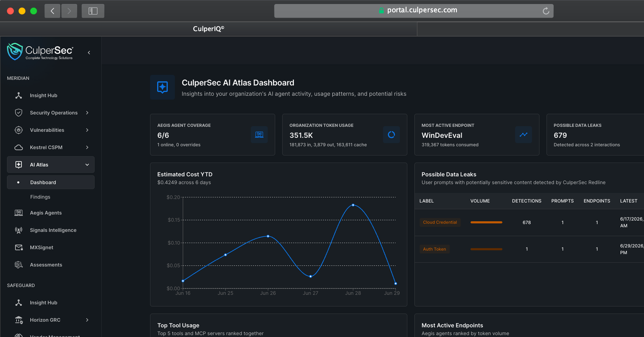Click the LABEL column header
Image resolution: width=644 pixels, height=337 pixels.
pos(426,201)
